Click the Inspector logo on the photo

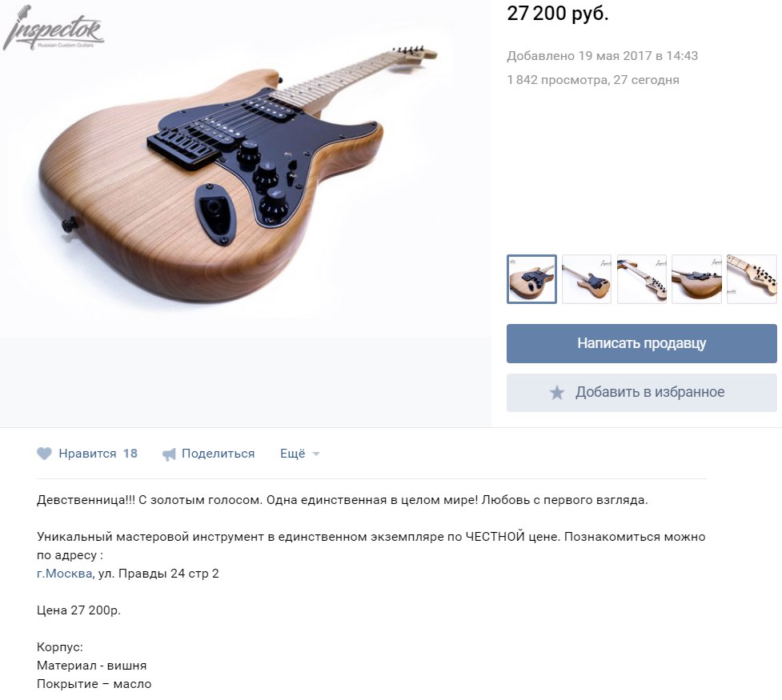[x=53, y=28]
